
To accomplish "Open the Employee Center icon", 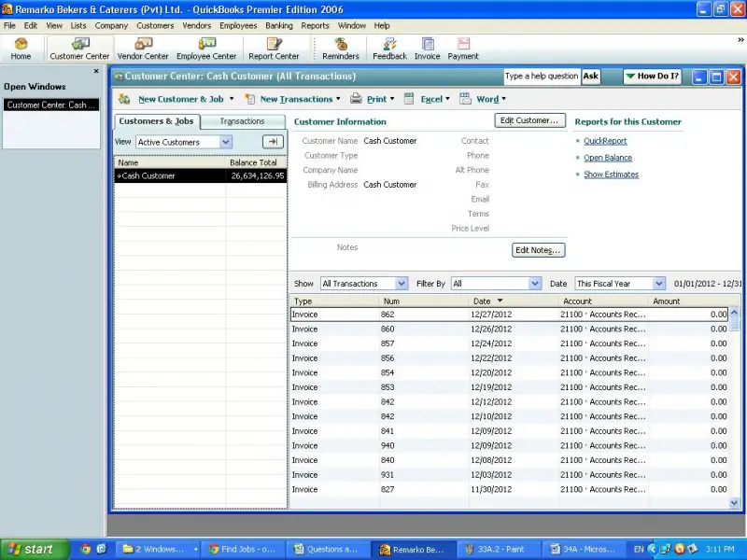I will [x=206, y=49].
